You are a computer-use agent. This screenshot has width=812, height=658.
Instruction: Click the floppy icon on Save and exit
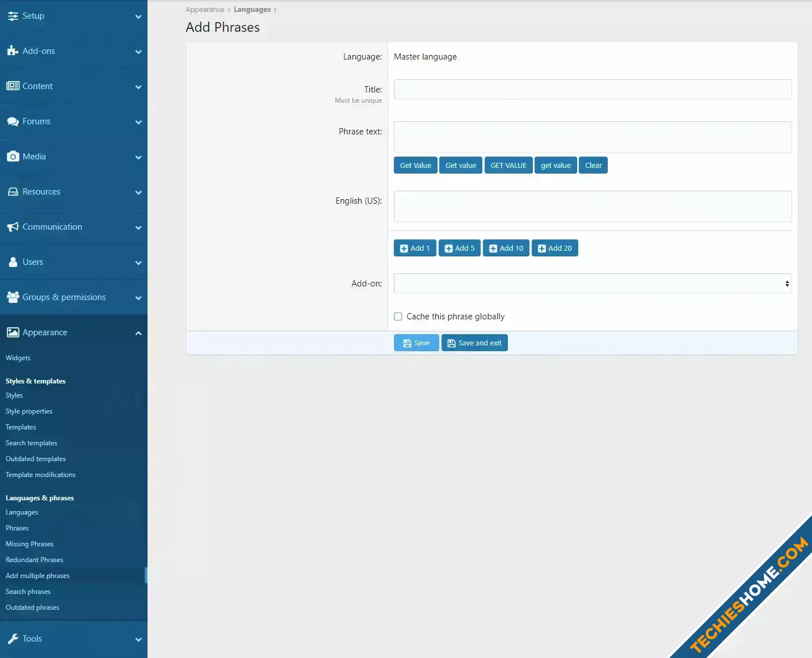tap(451, 343)
